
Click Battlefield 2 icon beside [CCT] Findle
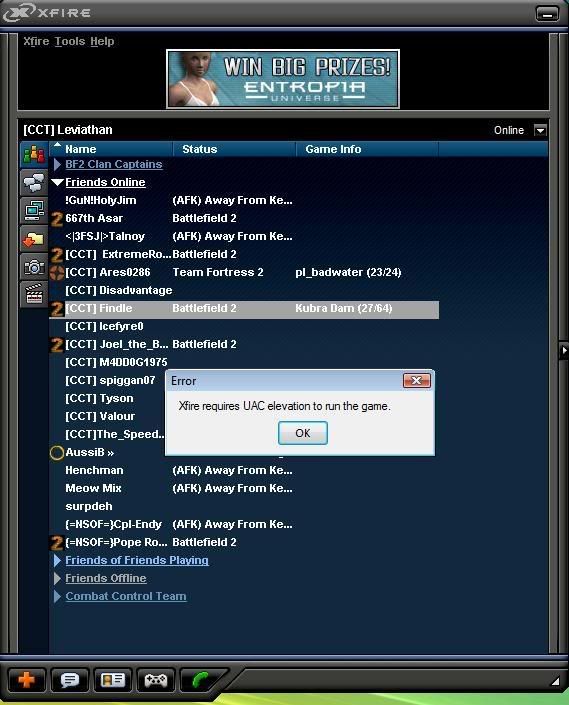click(x=57, y=309)
